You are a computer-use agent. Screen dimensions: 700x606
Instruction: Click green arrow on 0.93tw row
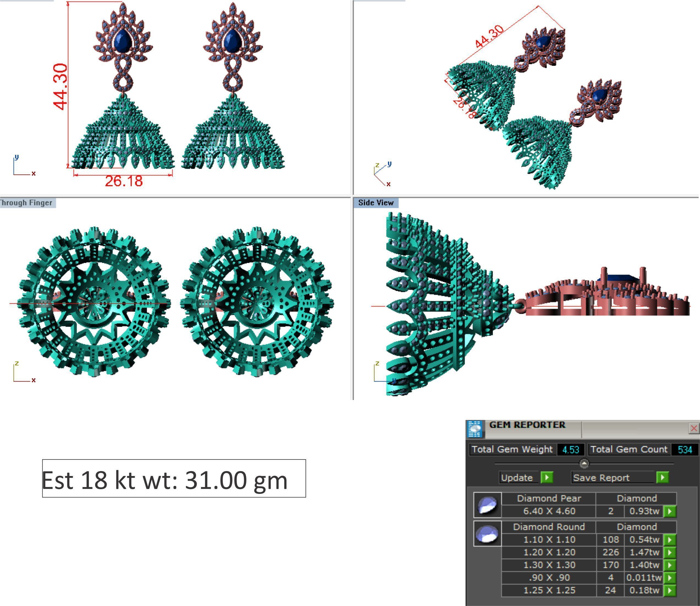pyautogui.click(x=669, y=511)
